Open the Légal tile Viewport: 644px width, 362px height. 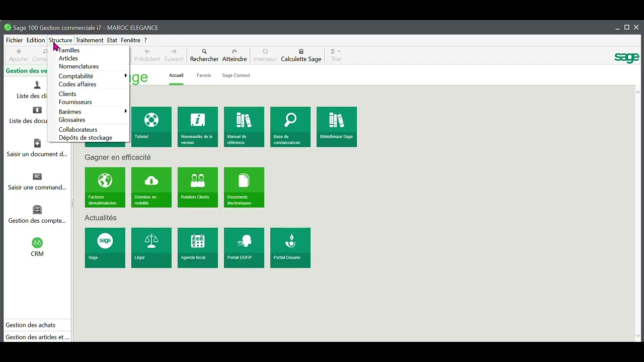151,247
